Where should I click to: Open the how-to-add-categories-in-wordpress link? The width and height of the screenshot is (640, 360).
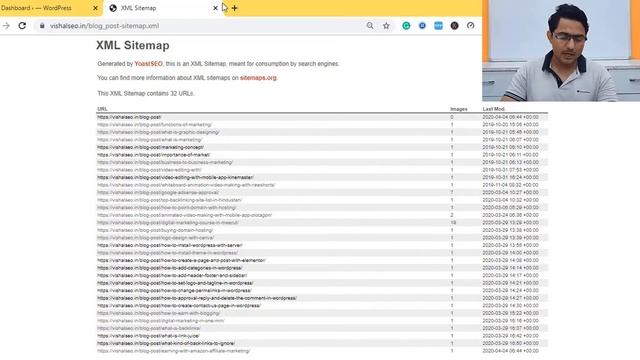pos(169,268)
